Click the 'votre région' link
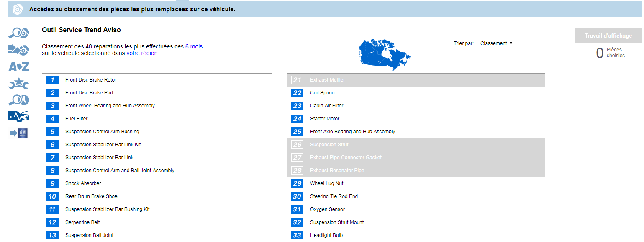 point(142,53)
